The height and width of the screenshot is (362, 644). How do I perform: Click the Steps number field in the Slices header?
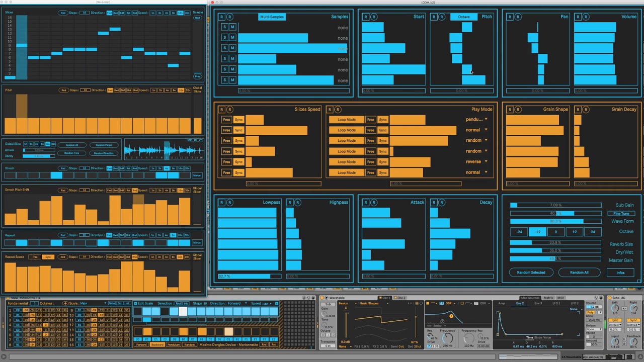point(85,13)
